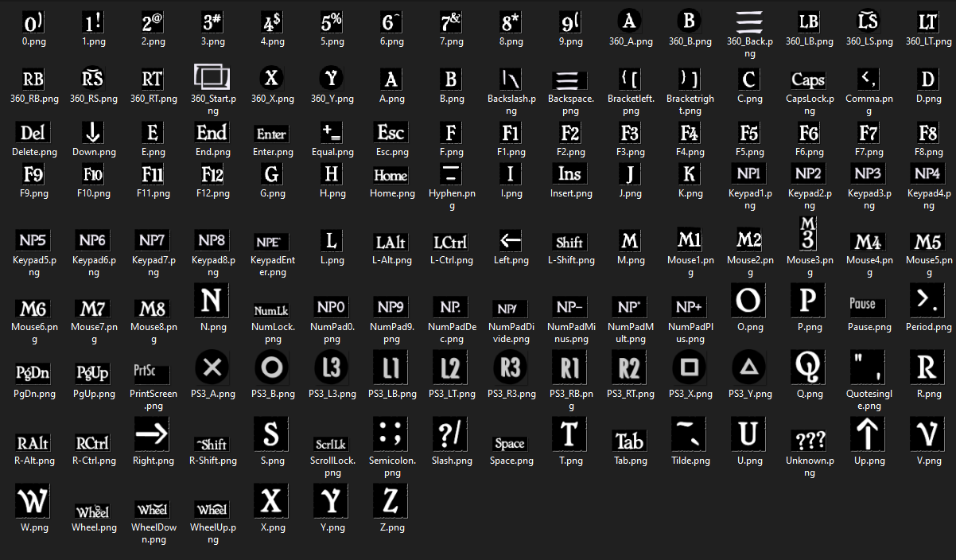Select the Semicolon.png icon

(x=391, y=434)
